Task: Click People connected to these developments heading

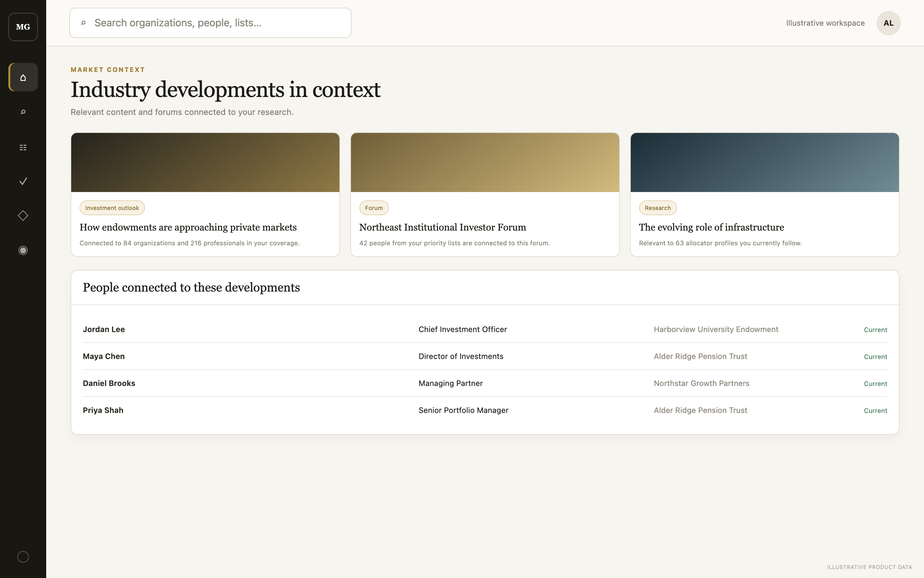Action: pyautogui.click(x=191, y=287)
